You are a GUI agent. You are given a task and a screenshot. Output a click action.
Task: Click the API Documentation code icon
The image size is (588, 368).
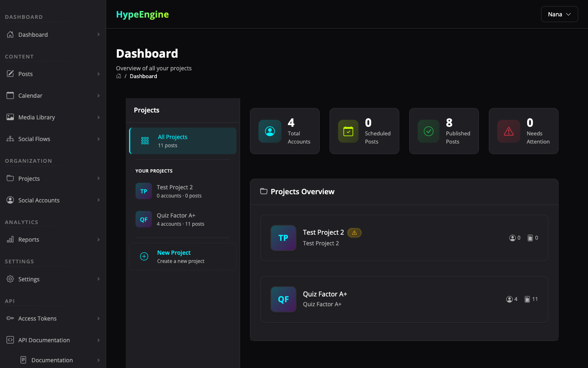pos(10,340)
